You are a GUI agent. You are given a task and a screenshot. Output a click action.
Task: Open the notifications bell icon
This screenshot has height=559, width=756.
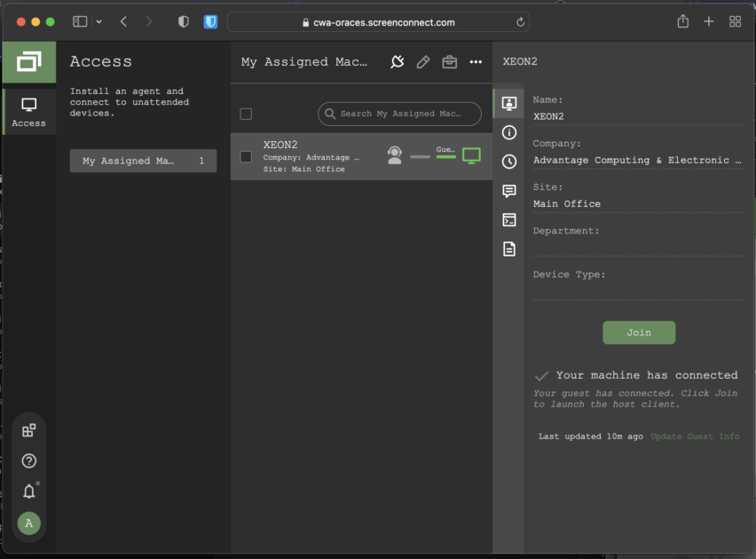pyautogui.click(x=29, y=492)
